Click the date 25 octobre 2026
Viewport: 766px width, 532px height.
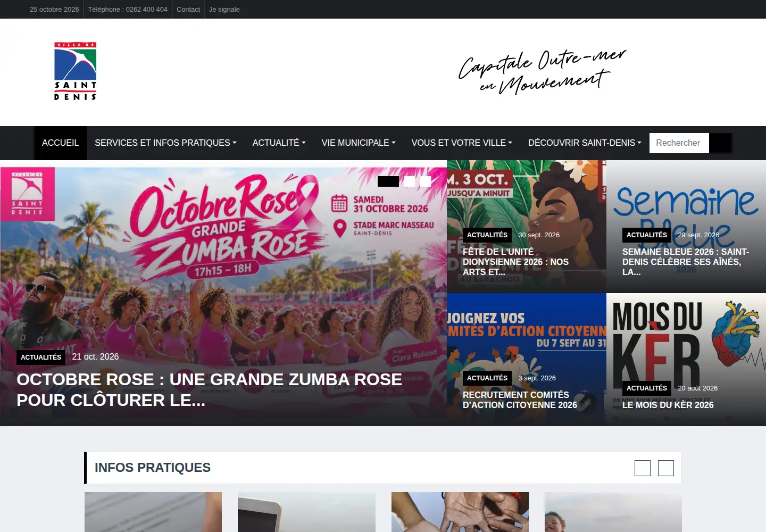coord(54,10)
